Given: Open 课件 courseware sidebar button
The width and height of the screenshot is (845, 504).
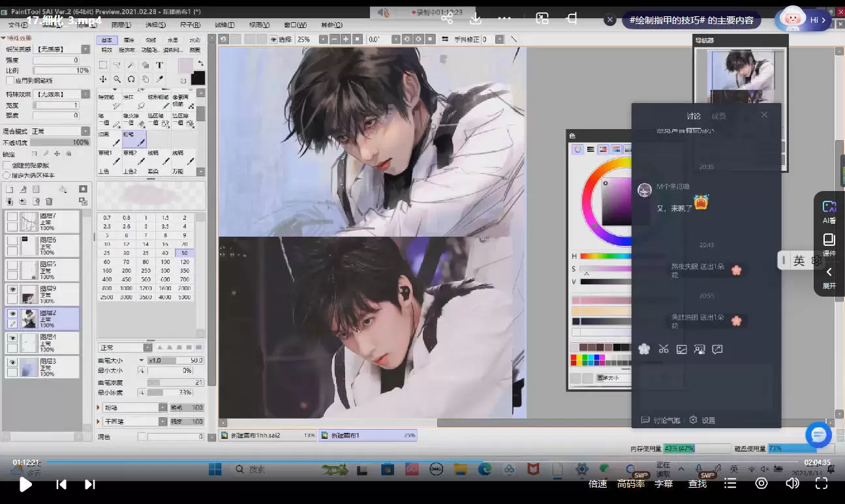Looking at the screenshot, I should (829, 245).
